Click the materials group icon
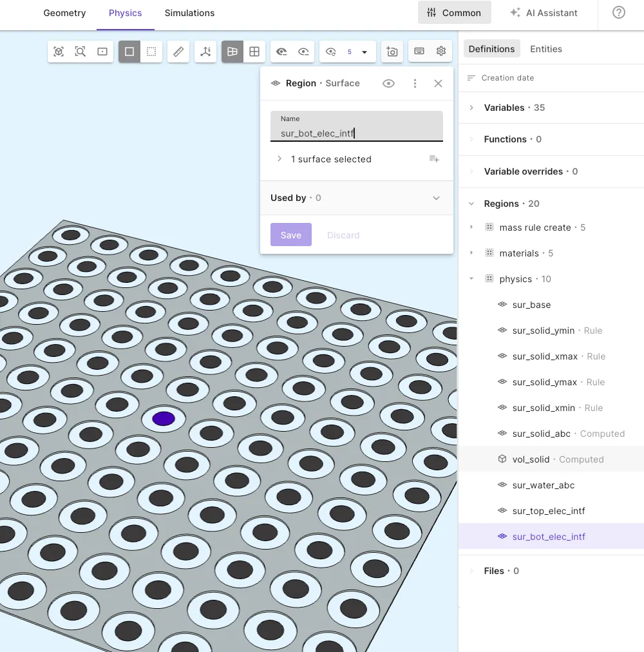The height and width of the screenshot is (652, 644). [489, 253]
